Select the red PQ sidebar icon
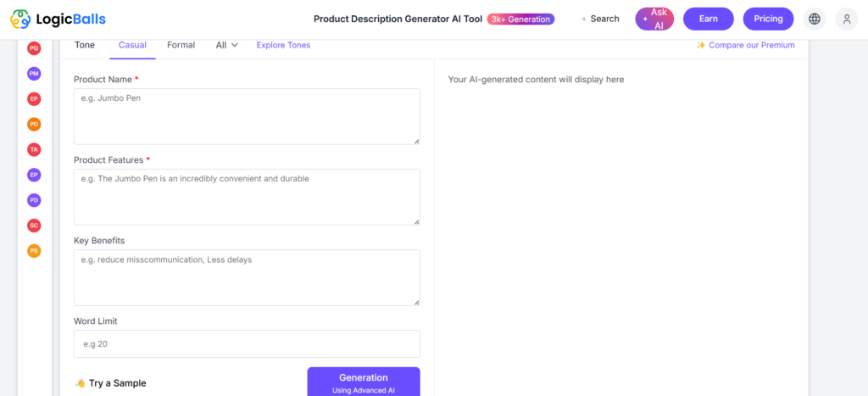Screen dimensions: 868x396 click(x=34, y=48)
